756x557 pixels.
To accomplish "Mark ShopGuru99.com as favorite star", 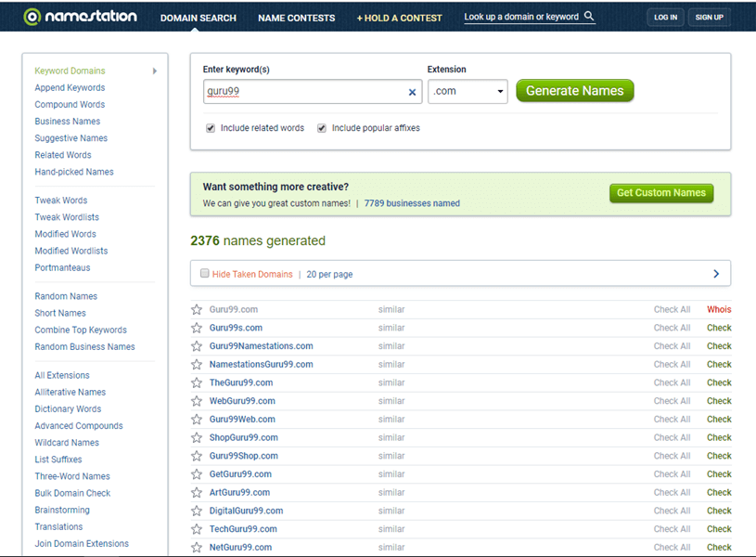I will point(197,437).
